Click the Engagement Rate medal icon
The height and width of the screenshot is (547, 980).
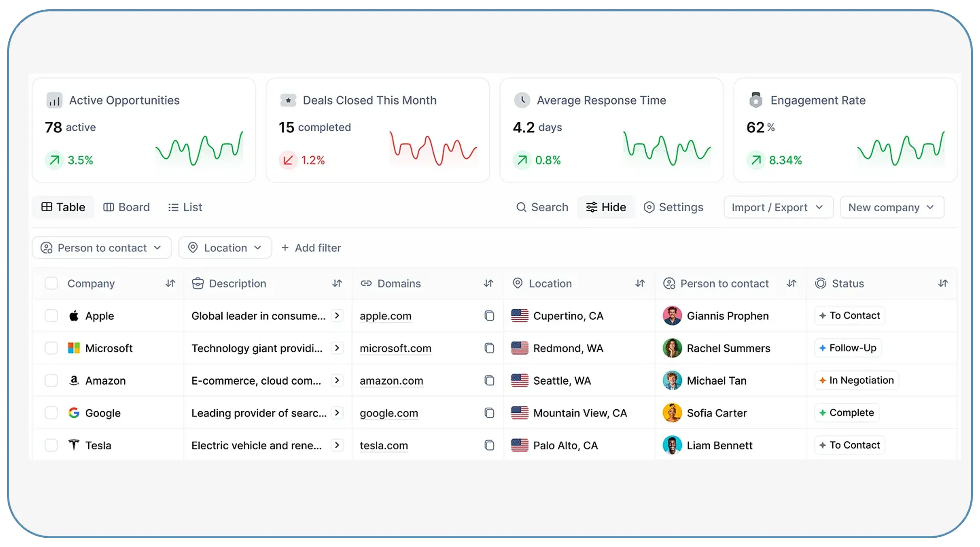click(x=756, y=100)
